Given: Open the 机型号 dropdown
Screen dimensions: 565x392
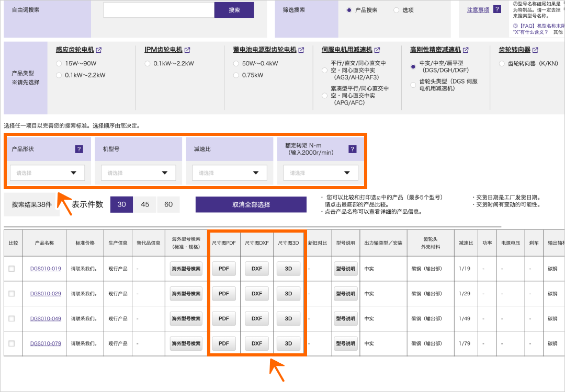Looking at the screenshot, I should tap(139, 173).
